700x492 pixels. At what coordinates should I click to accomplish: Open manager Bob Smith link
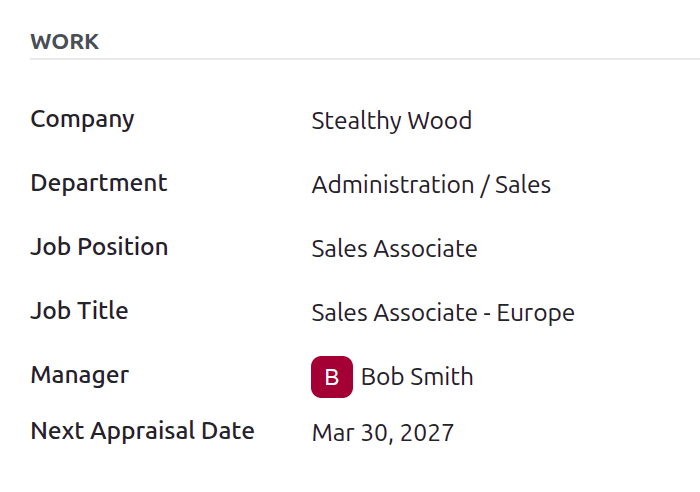point(417,377)
